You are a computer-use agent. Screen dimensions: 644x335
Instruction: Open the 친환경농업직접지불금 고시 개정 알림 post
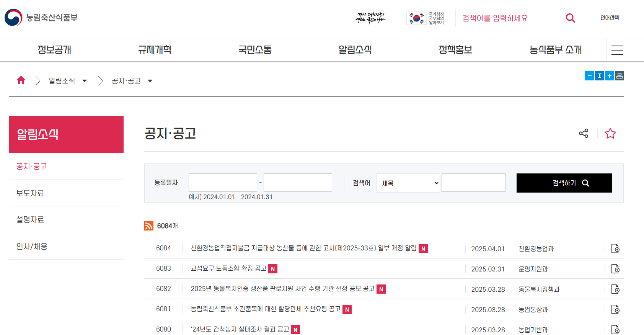click(303, 248)
